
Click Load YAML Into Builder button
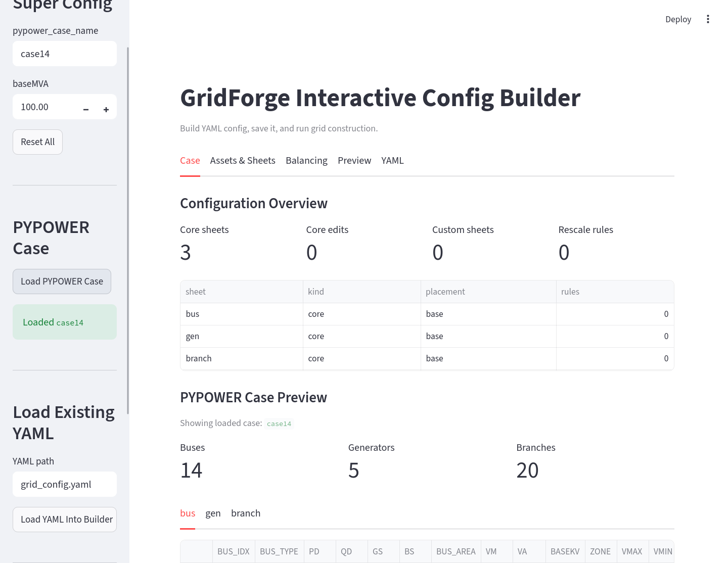click(65, 520)
